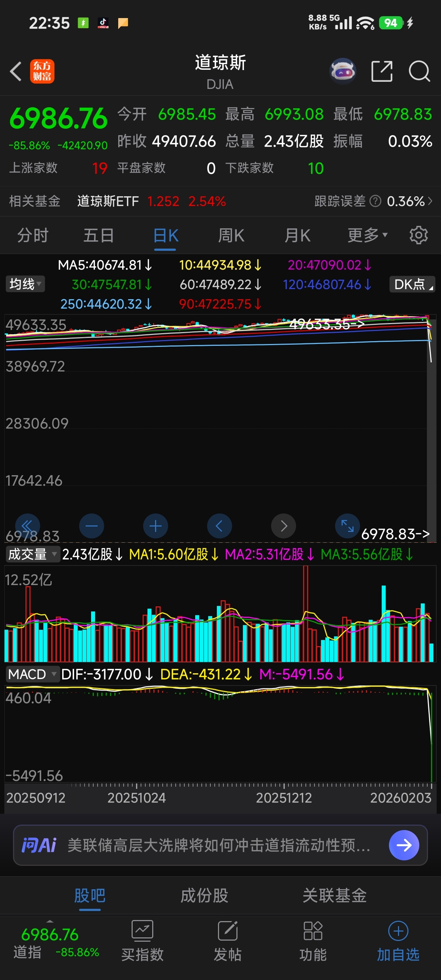This screenshot has height=980, width=441.
Task: Switch to 五日 tab
Action: pyautogui.click(x=99, y=235)
